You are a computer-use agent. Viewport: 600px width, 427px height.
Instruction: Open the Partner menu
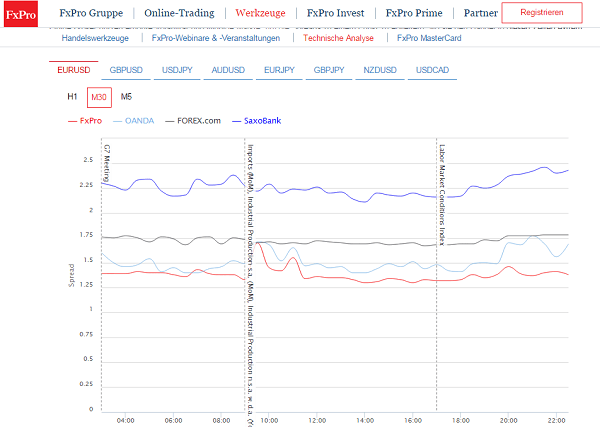pos(481,13)
